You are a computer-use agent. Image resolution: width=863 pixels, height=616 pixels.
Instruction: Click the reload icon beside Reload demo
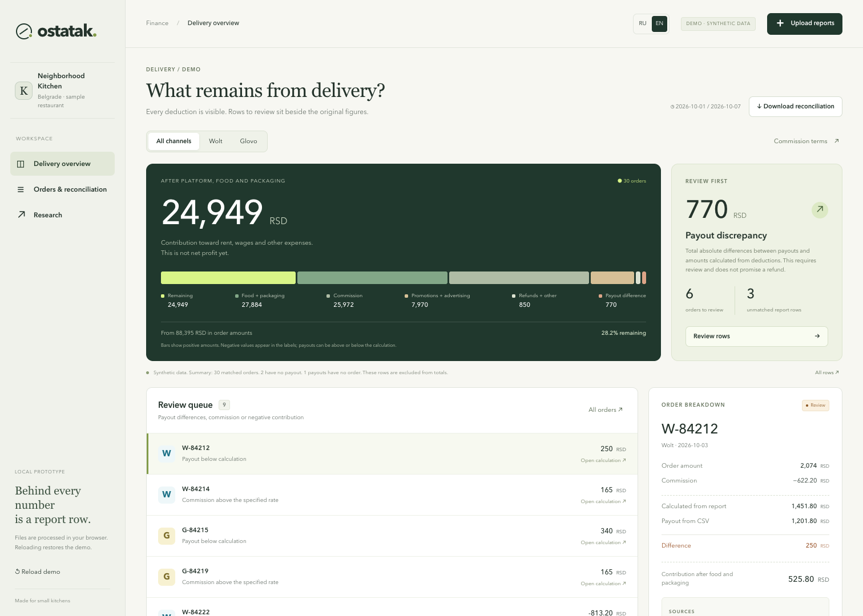[18, 572]
